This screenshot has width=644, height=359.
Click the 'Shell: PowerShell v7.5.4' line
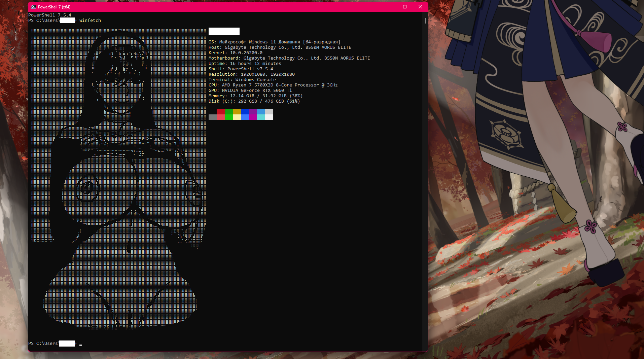tap(241, 69)
